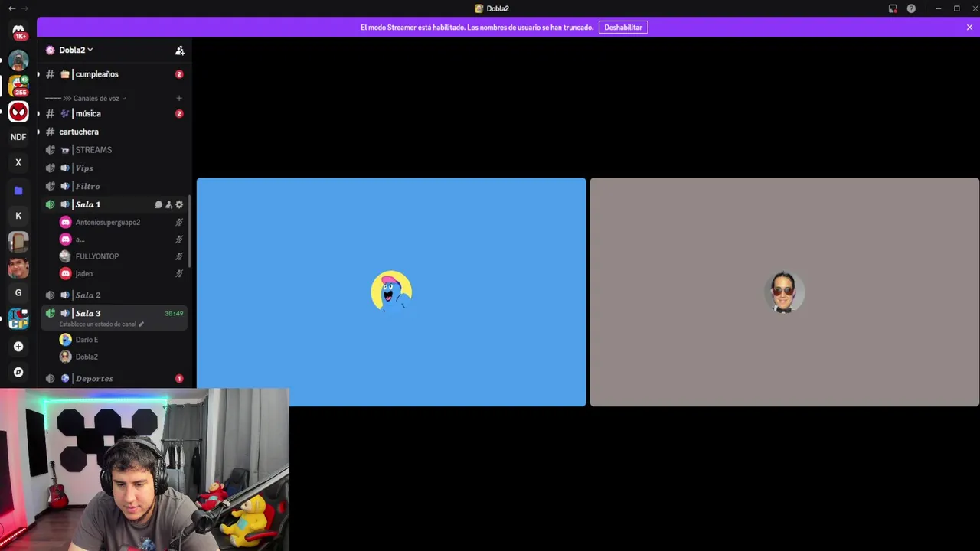
Task: Open the NDF server
Action: [18, 137]
